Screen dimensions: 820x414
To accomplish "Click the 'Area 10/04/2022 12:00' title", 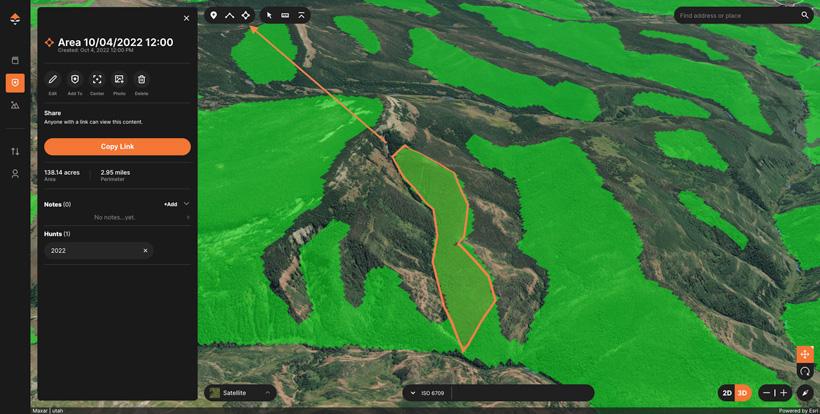I will pos(115,42).
